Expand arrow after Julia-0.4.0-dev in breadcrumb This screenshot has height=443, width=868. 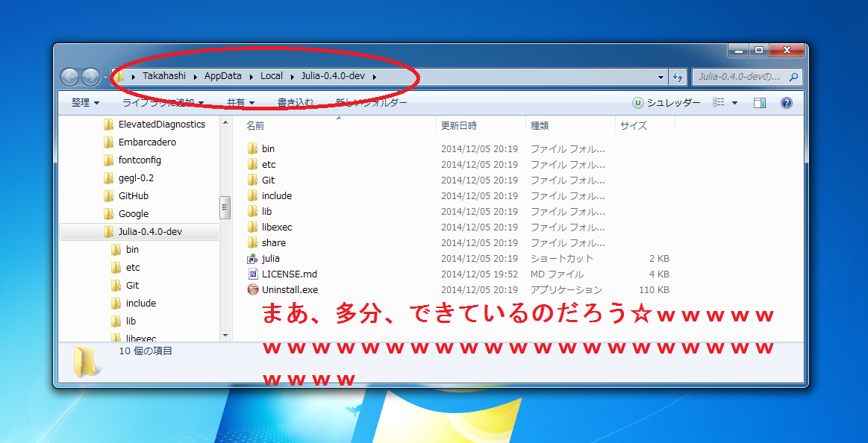coord(375,76)
